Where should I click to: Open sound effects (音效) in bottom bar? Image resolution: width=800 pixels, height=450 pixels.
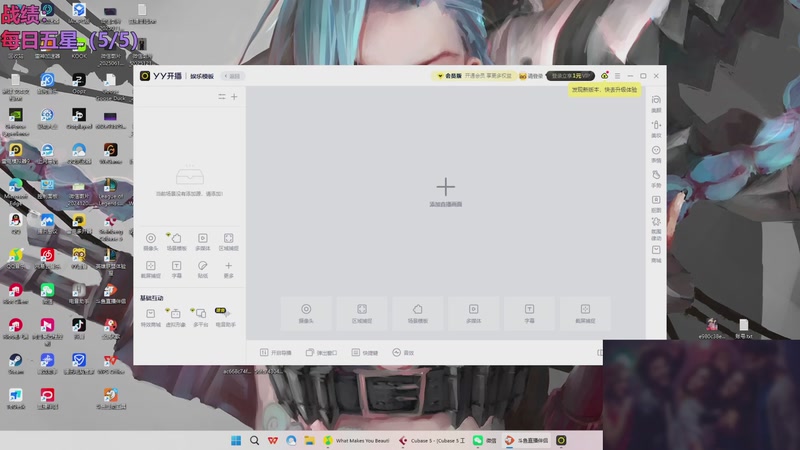(403, 353)
